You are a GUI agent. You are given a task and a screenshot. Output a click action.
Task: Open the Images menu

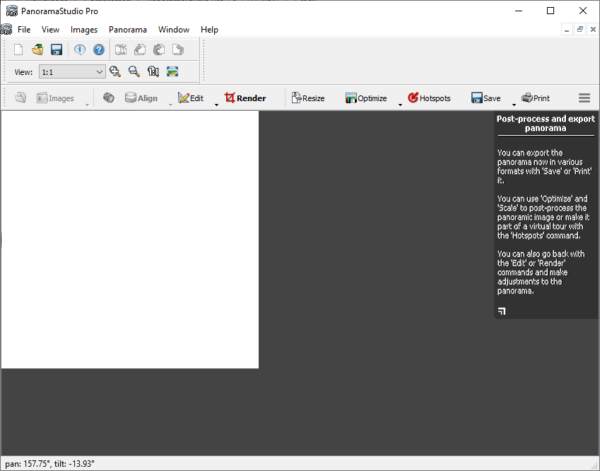pyautogui.click(x=84, y=30)
